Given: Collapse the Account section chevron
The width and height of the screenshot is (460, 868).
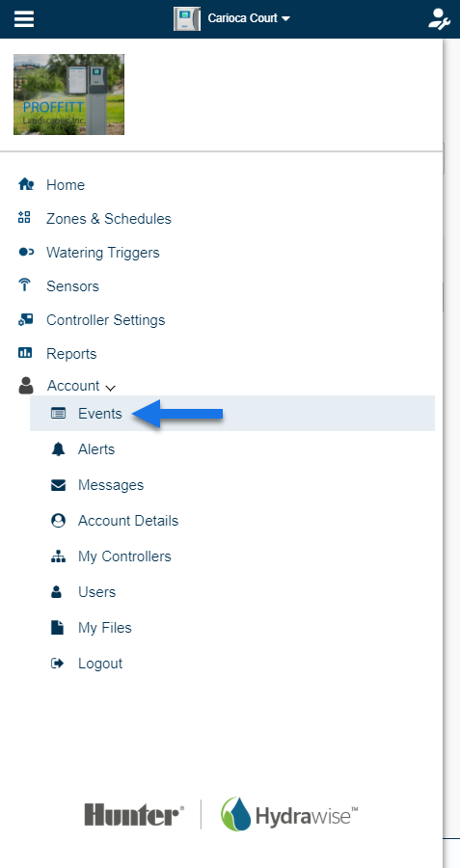Looking at the screenshot, I should point(110,388).
